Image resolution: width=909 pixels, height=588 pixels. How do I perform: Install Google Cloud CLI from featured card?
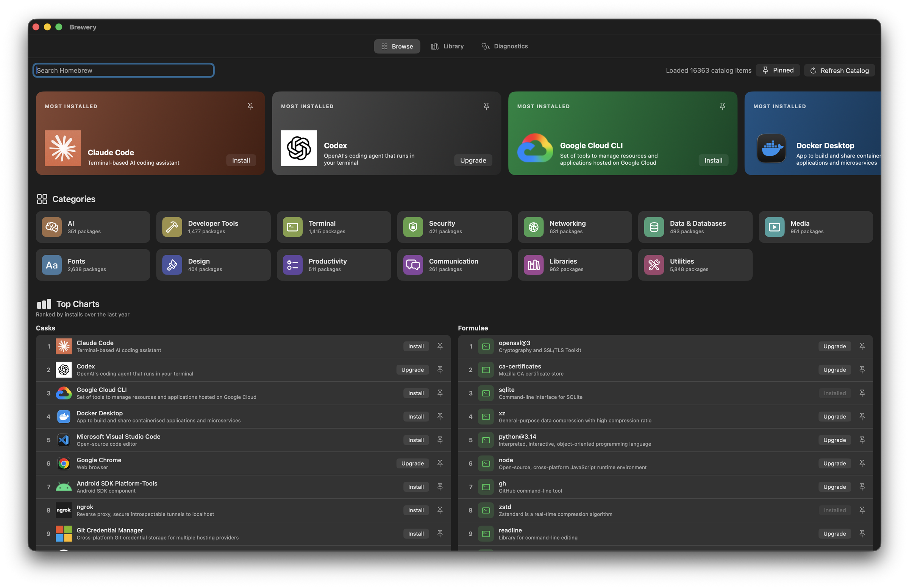(x=713, y=161)
